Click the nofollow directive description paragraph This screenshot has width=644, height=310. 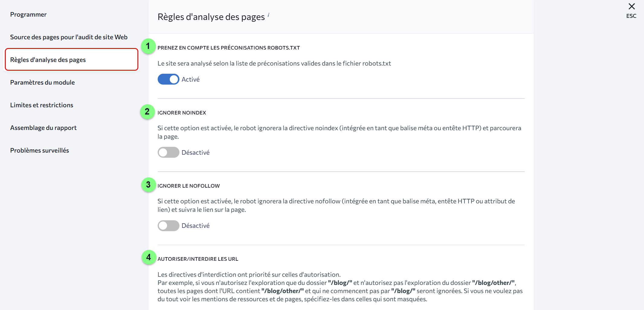point(336,205)
